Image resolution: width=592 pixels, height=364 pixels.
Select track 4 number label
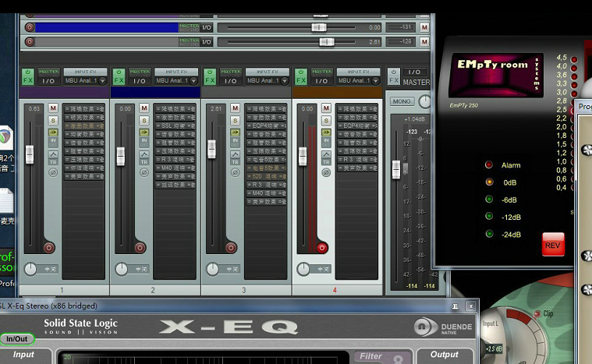coord(335,291)
